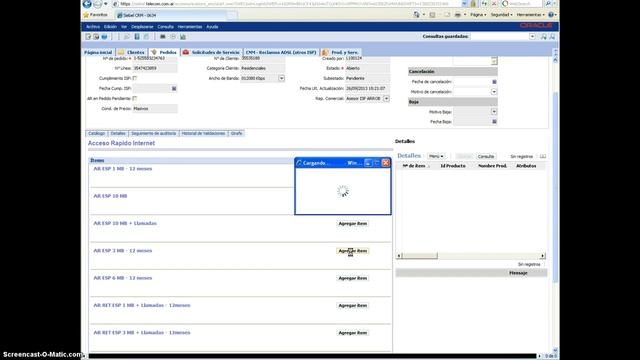Click the page vertical scrollbar
The width and height of the screenshot is (640, 360).
(555, 188)
